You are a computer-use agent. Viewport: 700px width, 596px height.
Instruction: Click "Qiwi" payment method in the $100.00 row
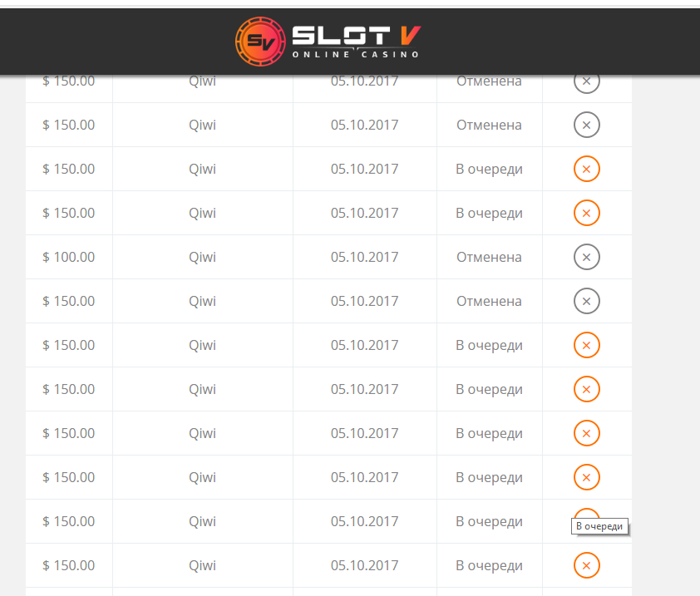pyautogui.click(x=202, y=257)
